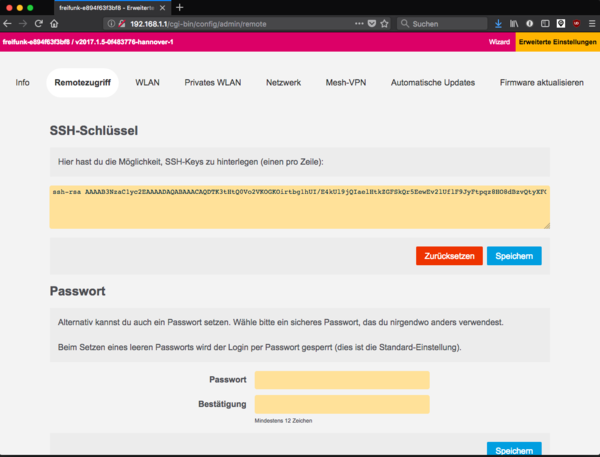The height and width of the screenshot is (457, 600).
Task: Open page actions three-dots menu
Action: (x=359, y=24)
